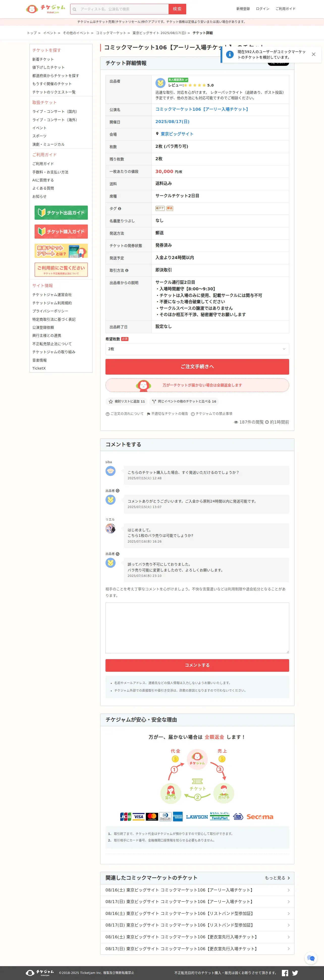Screen dimensions: 324x980
Task: Select ライブ・コンサート（国内） in the sidebar
Action: pos(55,111)
